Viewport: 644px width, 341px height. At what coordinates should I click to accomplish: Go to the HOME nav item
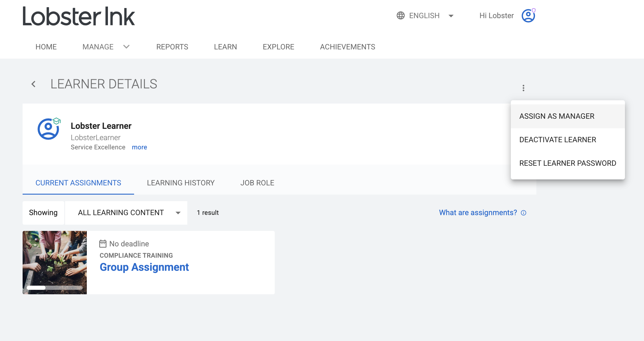46,47
